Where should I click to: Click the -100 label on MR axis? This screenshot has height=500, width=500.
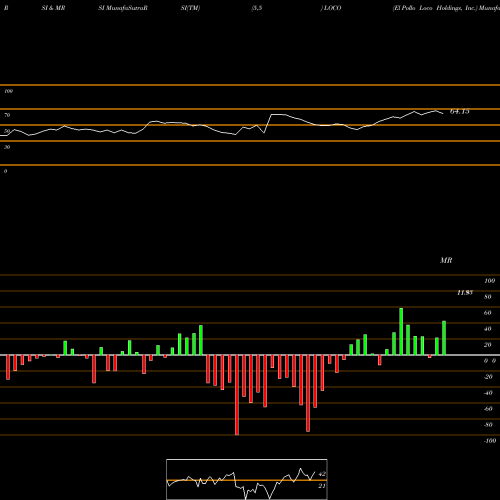pos(490,441)
